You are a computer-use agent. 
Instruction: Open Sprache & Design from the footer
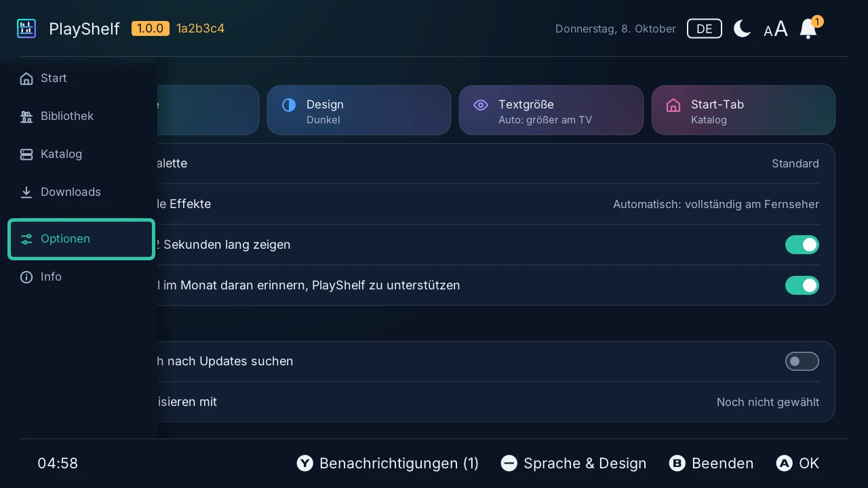tap(574, 464)
